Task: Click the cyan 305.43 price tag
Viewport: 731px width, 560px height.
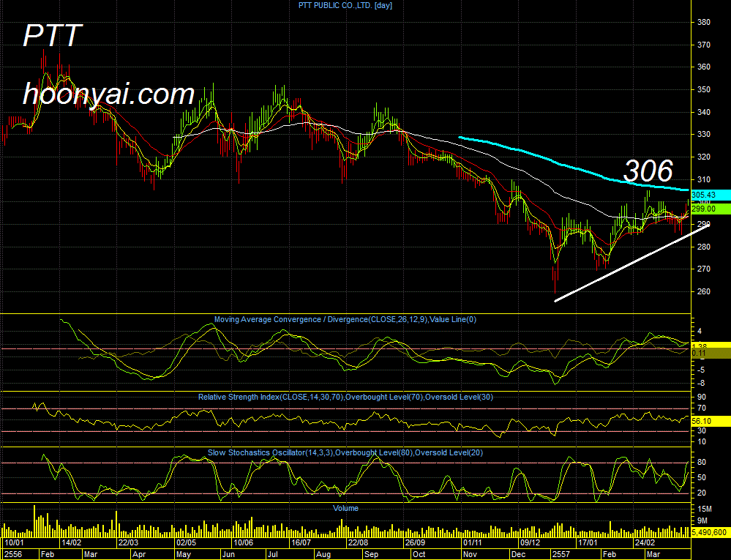Action: [711, 195]
